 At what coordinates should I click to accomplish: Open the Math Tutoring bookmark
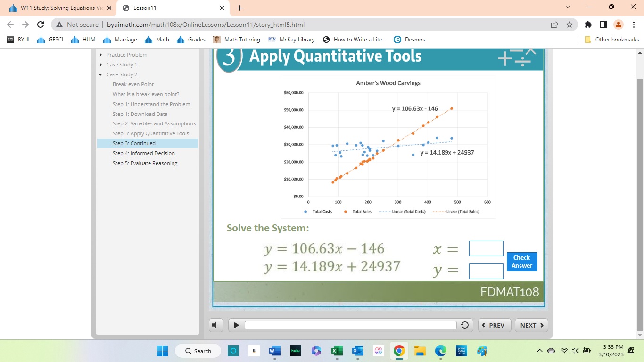[237, 40]
